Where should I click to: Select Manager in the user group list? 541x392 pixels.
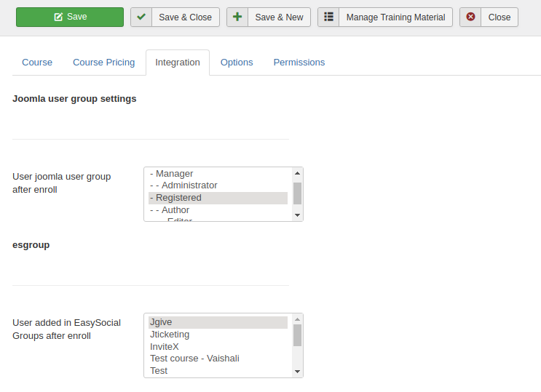[x=174, y=174]
